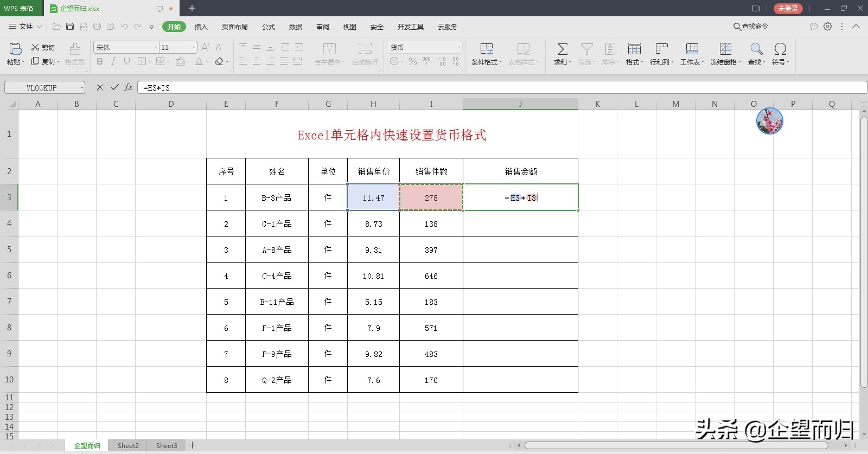Confirm formula with the checkmark icon

[x=114, y=87]
